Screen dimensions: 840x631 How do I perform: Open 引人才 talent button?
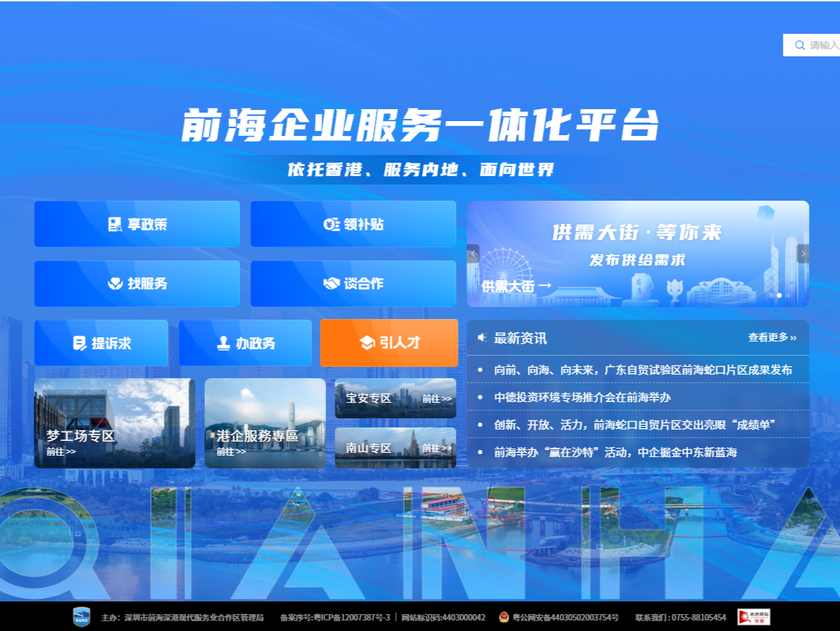[x=389, y=343]
